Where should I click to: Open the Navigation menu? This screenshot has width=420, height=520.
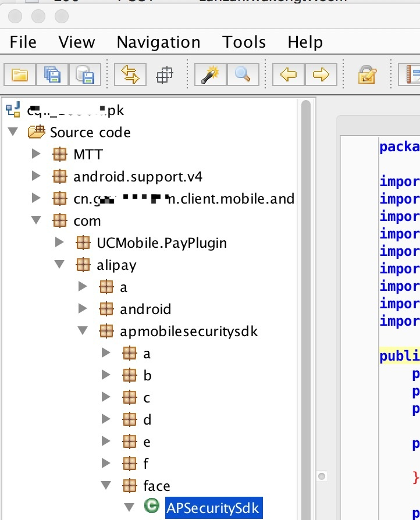click(x=159, y=42)
